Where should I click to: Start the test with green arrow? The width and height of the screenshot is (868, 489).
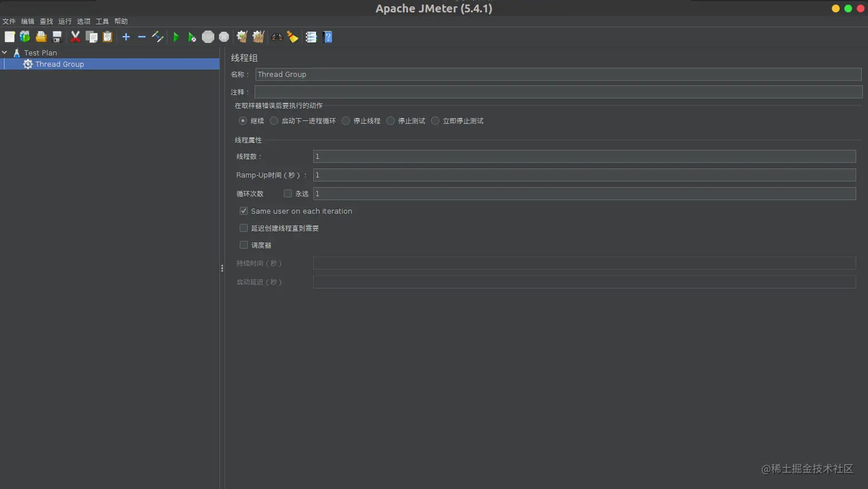(176, 37)
